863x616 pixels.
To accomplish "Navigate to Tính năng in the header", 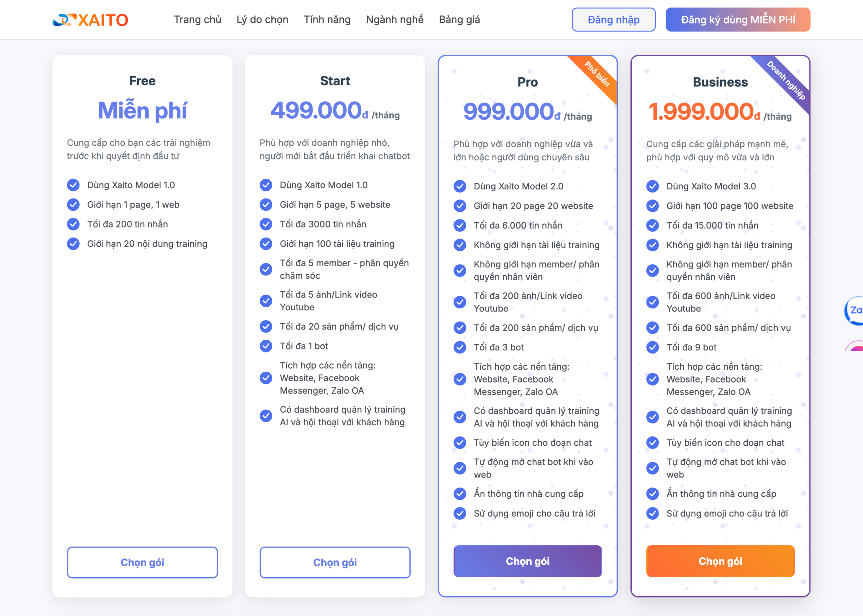I will [327, 20].
